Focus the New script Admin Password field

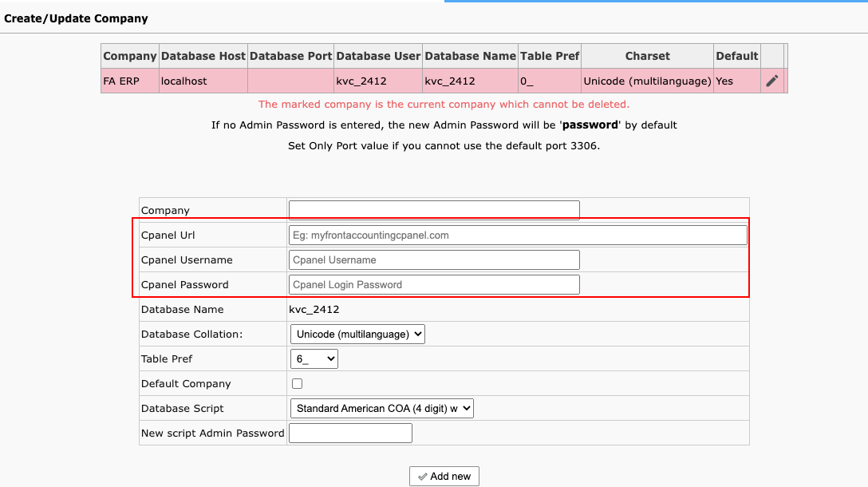[x=350, y=434]
